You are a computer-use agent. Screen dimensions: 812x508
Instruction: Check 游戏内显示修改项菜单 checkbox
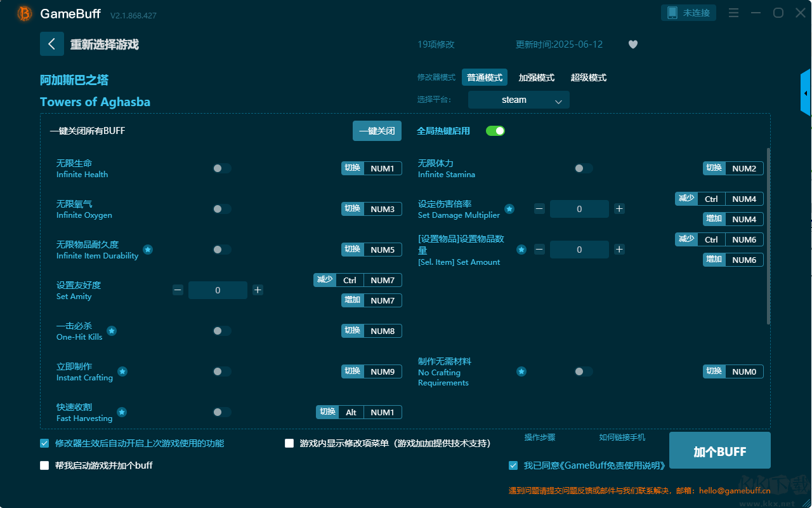tap(289, 443)
